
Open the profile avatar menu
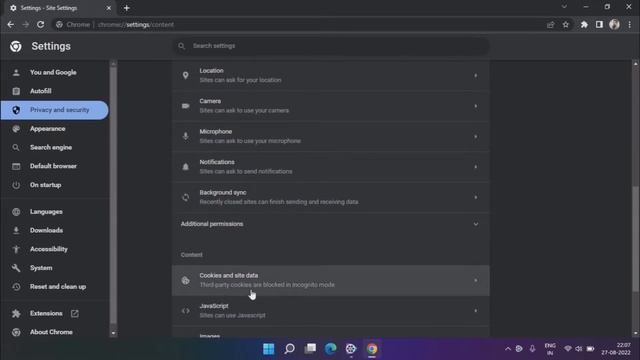point(614,24)
